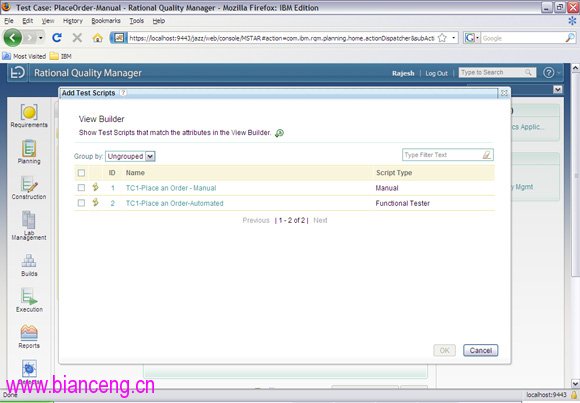Click the browser Stop button
Image resolution: width=580 pixels, height=403 pixels.
pyautogui.click(x=77, y=37)
